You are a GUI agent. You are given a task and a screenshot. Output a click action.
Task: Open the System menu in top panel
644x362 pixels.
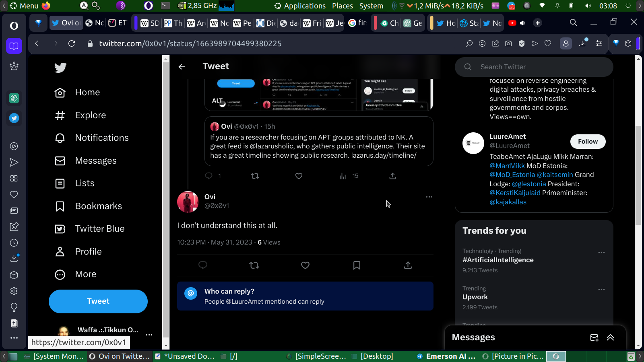[371, 6]
